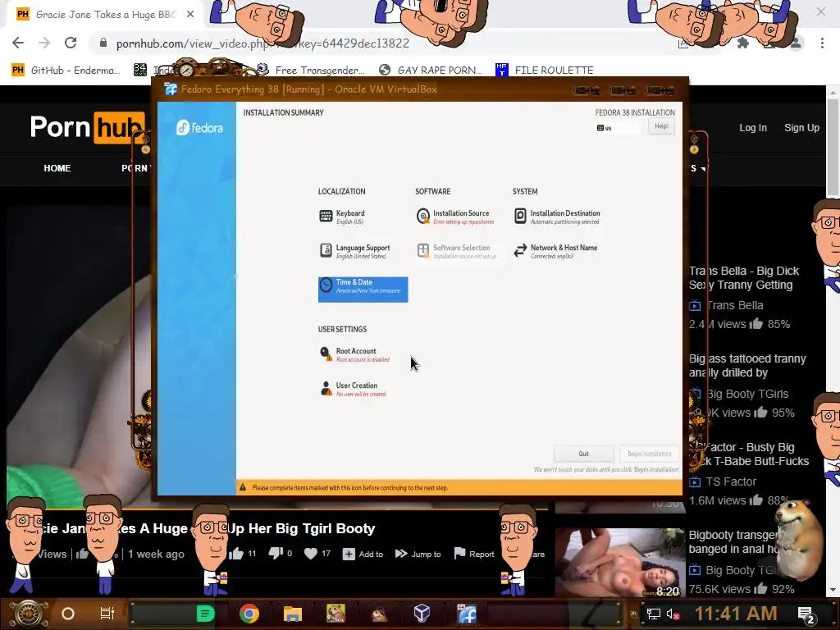Image resolution: width=840 pixels, height=630 pixels.
Task: Go forward in Chrome browser
Action: (44, 43)
